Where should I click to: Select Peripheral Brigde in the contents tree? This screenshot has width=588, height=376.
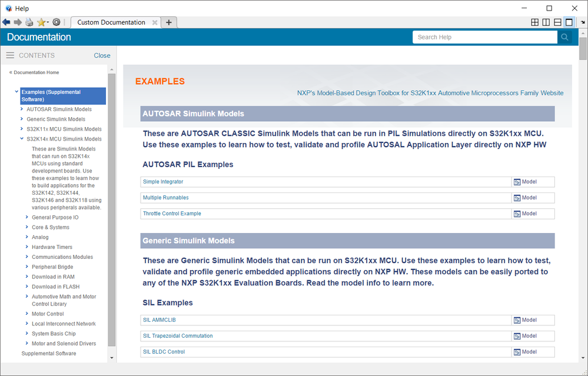tap(52, 267)
